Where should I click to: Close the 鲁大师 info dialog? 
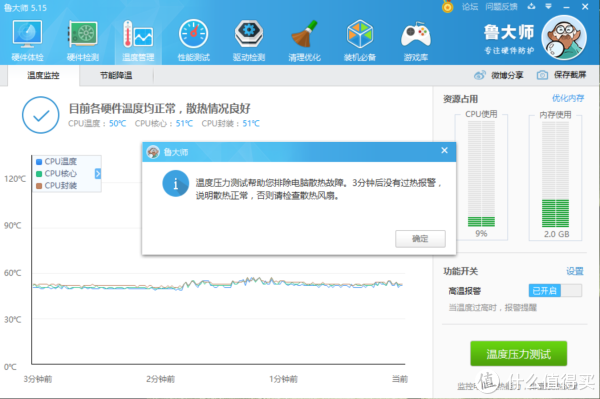click(x=444, y=151)
